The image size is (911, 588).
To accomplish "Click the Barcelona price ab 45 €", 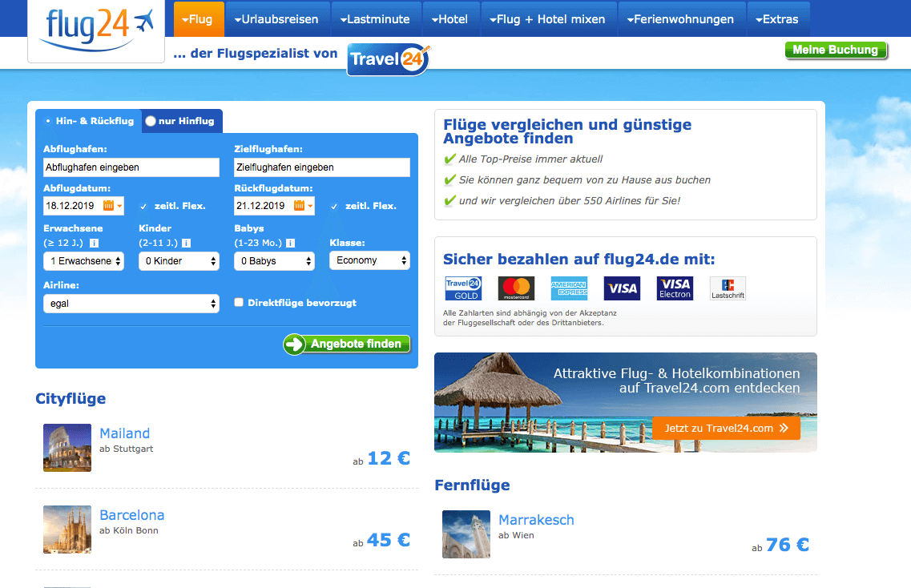I will point(381,541).
